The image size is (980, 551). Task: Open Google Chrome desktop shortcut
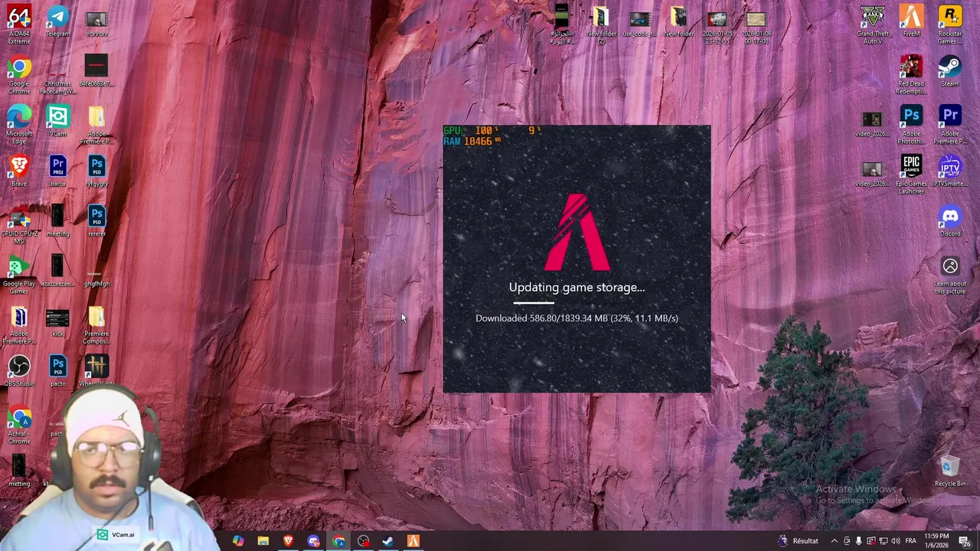coord(19,75)
